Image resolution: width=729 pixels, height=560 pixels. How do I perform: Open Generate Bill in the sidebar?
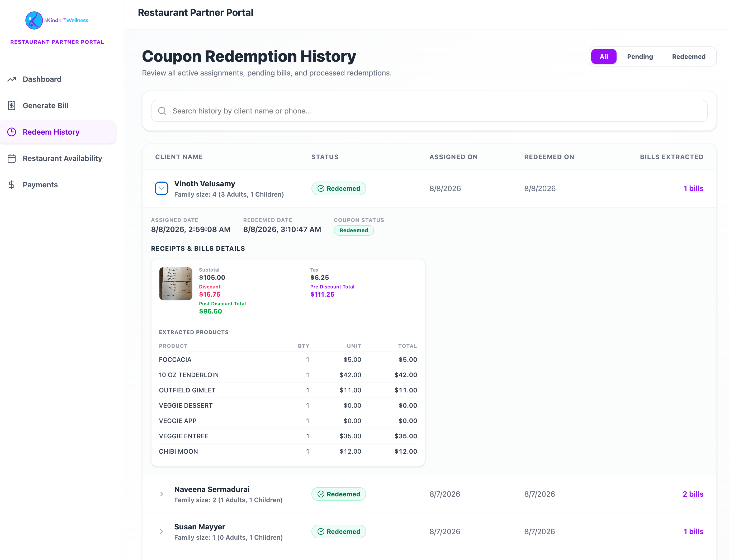click(58, 106)
